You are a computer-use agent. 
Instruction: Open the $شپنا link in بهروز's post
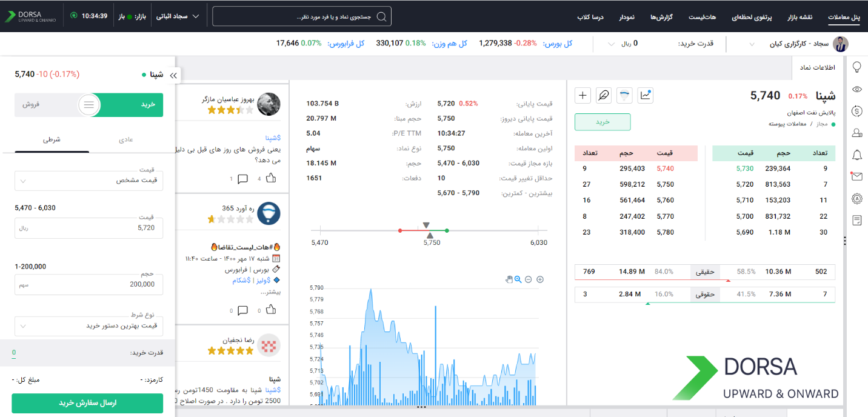pyautogui.click(x=273, y=138)
